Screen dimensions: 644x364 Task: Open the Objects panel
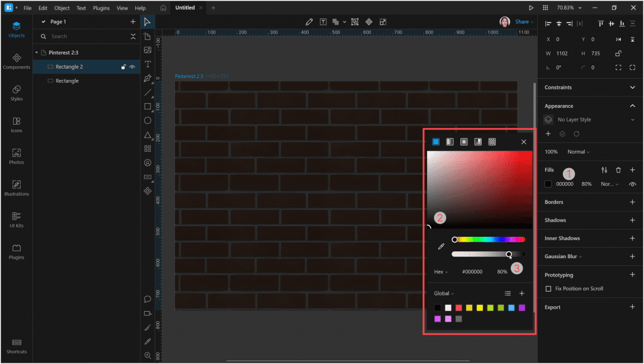point(16,30)
